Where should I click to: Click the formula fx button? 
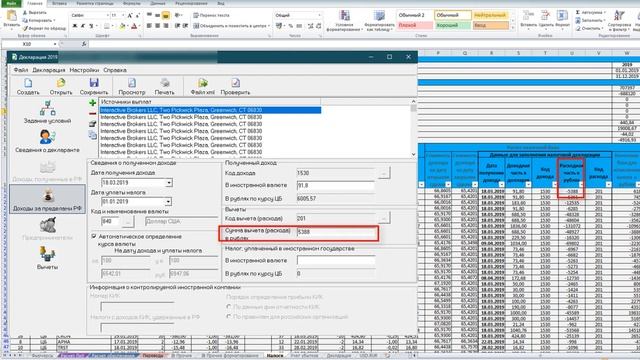(x=84, y=44)
